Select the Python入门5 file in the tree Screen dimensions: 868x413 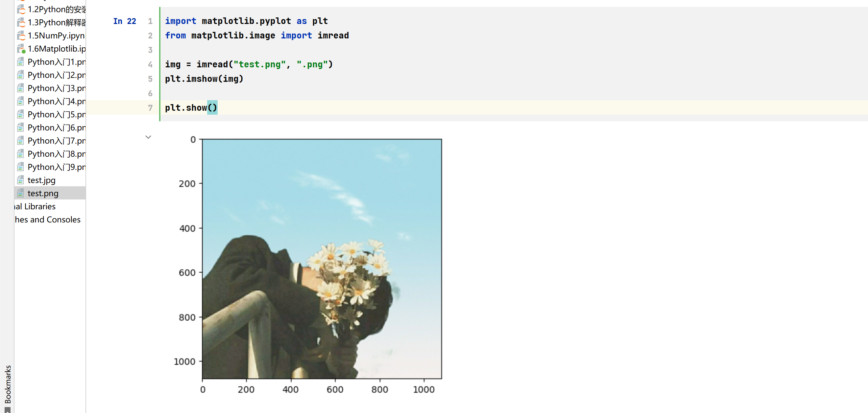pyautogui.click(x=56, y=115)
